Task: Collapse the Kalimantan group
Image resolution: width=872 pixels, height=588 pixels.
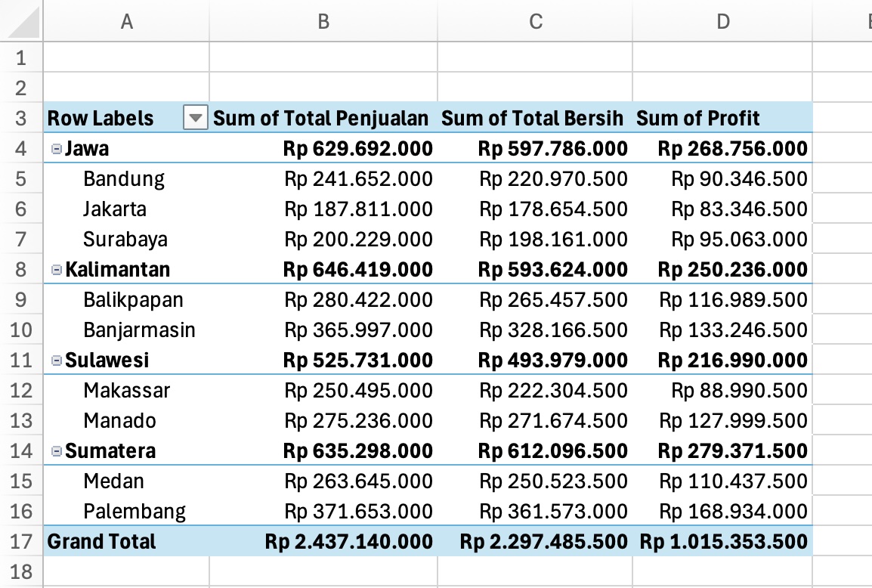Action: [56, 270]
